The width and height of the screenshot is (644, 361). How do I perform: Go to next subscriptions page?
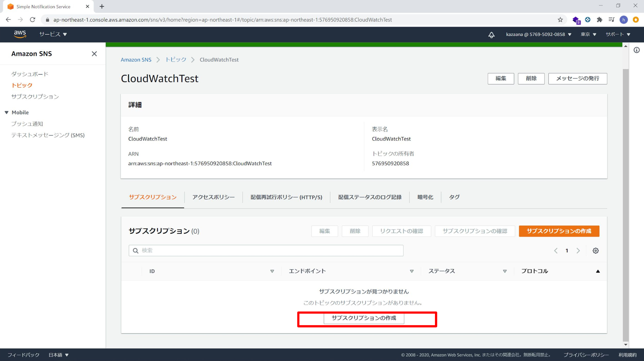click(578, 250)
